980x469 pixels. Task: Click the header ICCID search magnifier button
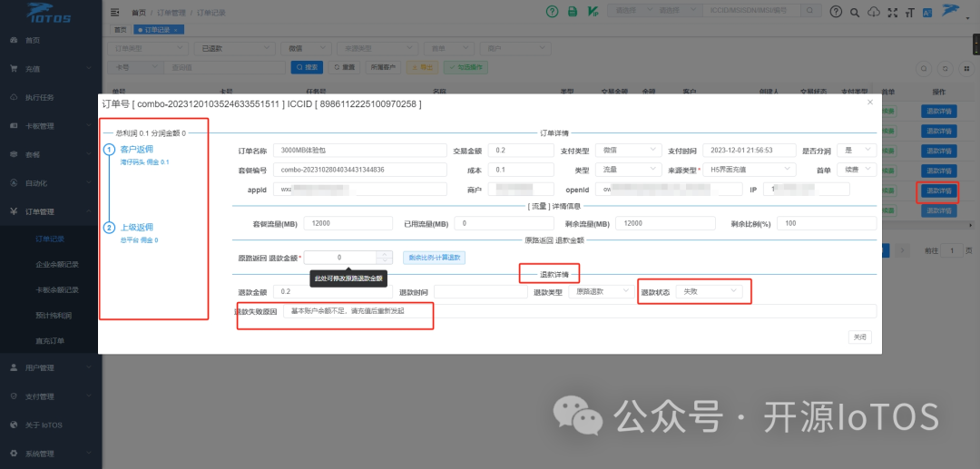click(x=810, y=11)
